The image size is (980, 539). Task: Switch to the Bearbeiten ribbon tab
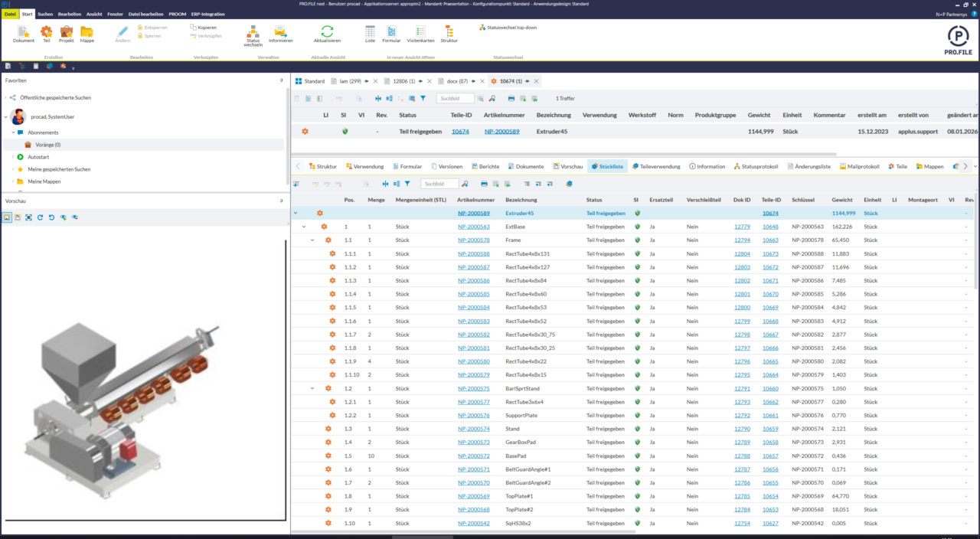coord(70,14)
